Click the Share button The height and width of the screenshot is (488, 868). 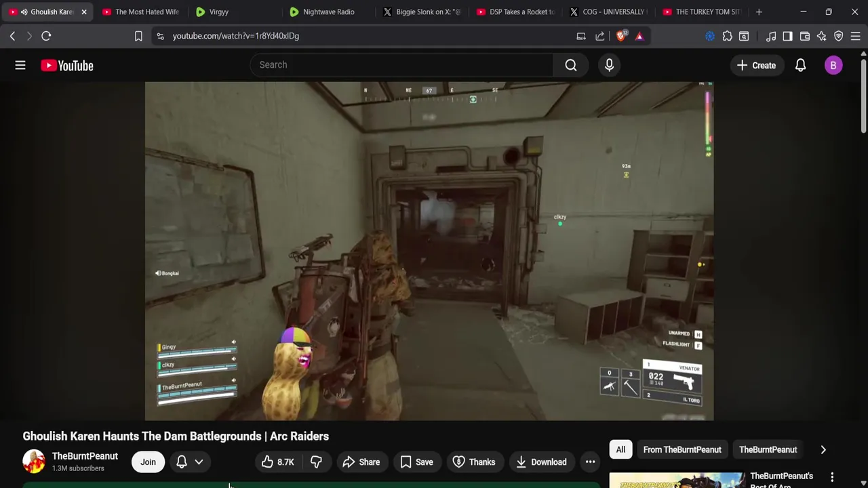tap(361, 462)
